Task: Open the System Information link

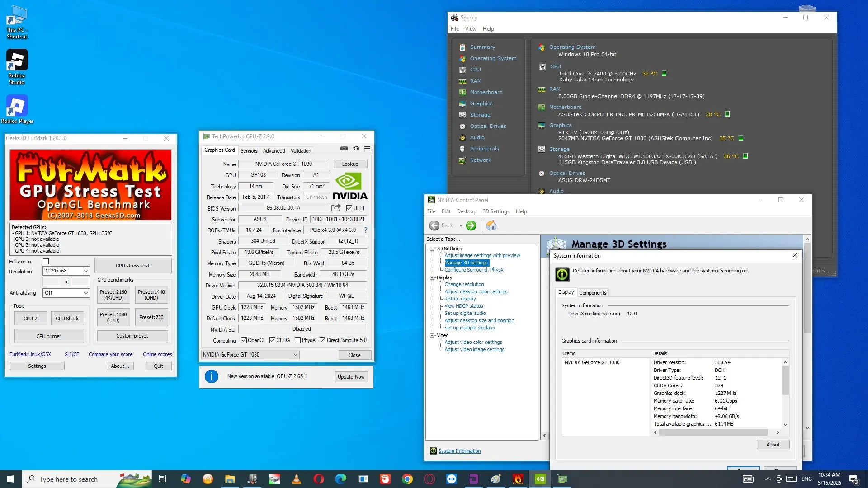Action: pos(459,451)
